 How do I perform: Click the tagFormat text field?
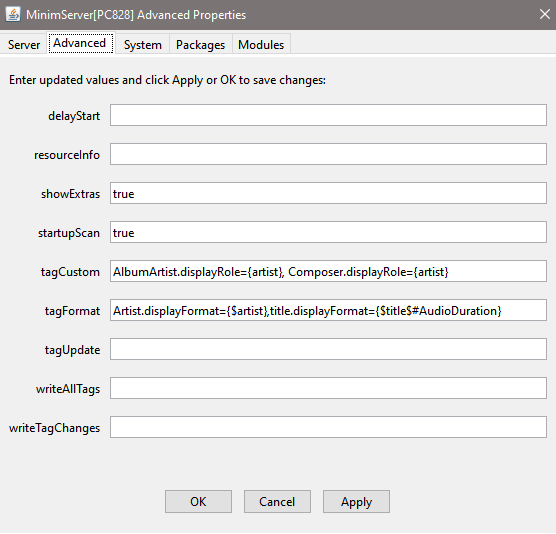[328, 310]
